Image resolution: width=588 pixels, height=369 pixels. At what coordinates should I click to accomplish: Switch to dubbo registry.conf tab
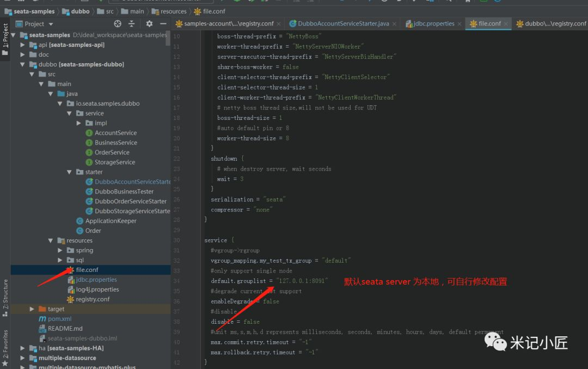[551, 23]
